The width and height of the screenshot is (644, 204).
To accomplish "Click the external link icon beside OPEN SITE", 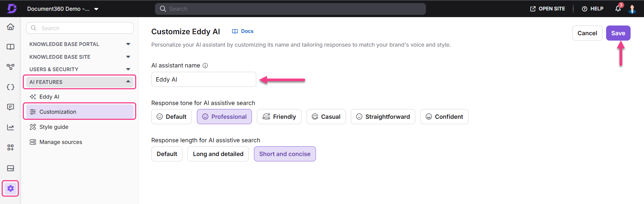I will 533,9.
